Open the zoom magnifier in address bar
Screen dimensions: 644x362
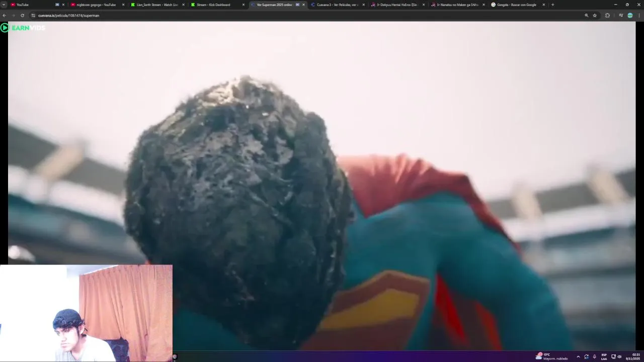click(586, 16)
